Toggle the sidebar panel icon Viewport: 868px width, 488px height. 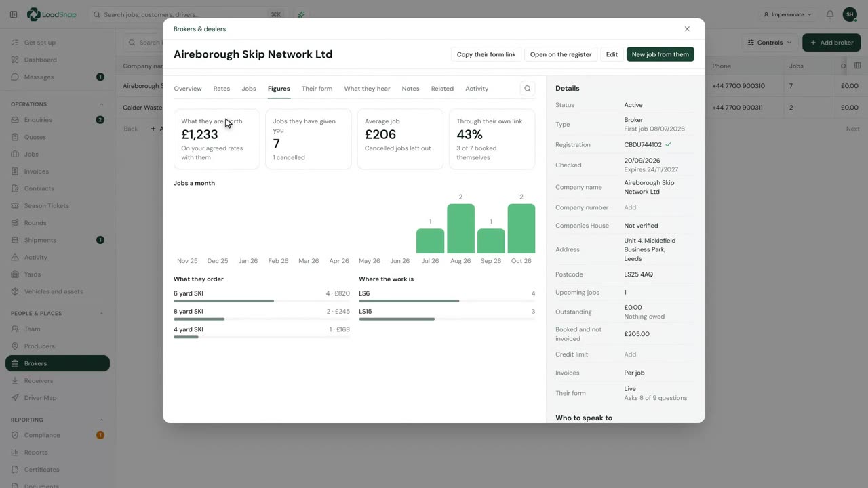click(x=14, y=14)
